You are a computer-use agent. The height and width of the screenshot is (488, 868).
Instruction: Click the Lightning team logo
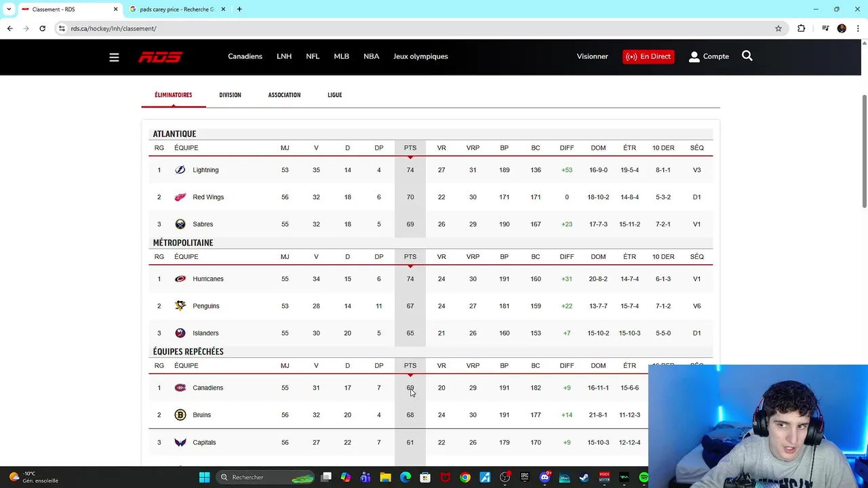point(180,170)
